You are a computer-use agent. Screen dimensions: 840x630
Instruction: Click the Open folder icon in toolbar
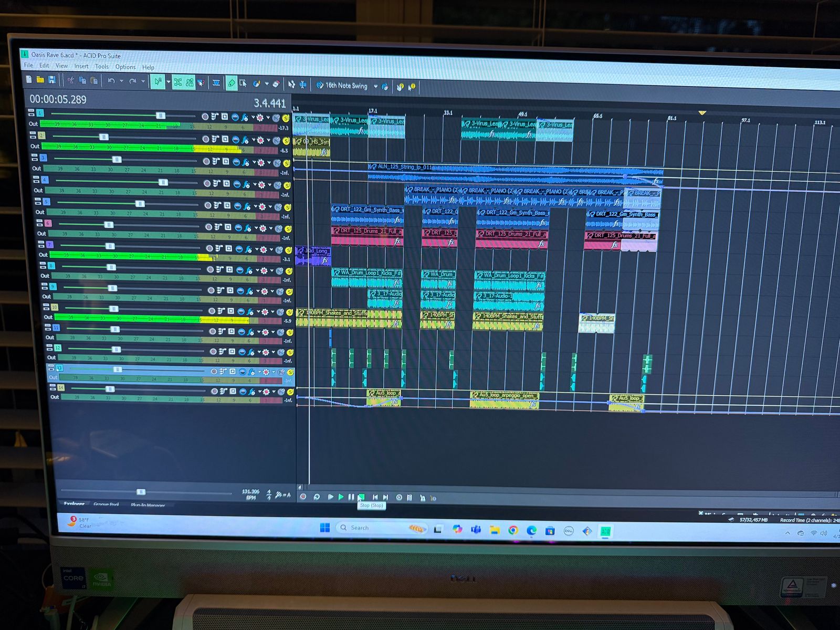(40, 80)
